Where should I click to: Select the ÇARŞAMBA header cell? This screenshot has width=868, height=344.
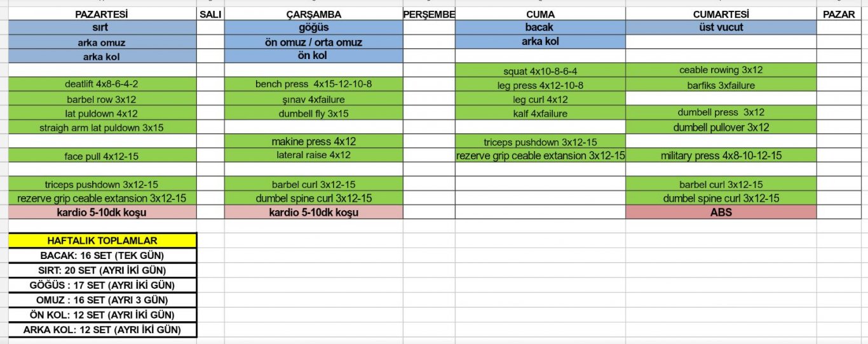(x=314, y=14)
